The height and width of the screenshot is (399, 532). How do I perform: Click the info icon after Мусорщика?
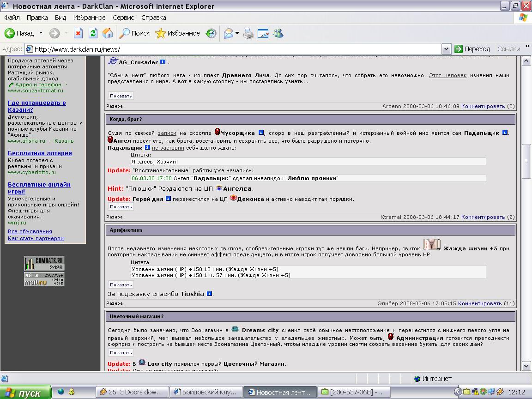(261, 133)
